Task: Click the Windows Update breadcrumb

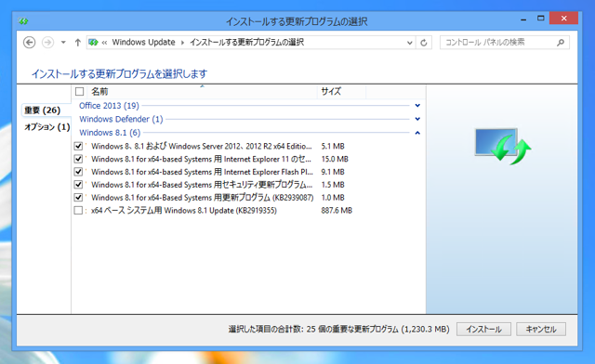Action: click(143, 42)
